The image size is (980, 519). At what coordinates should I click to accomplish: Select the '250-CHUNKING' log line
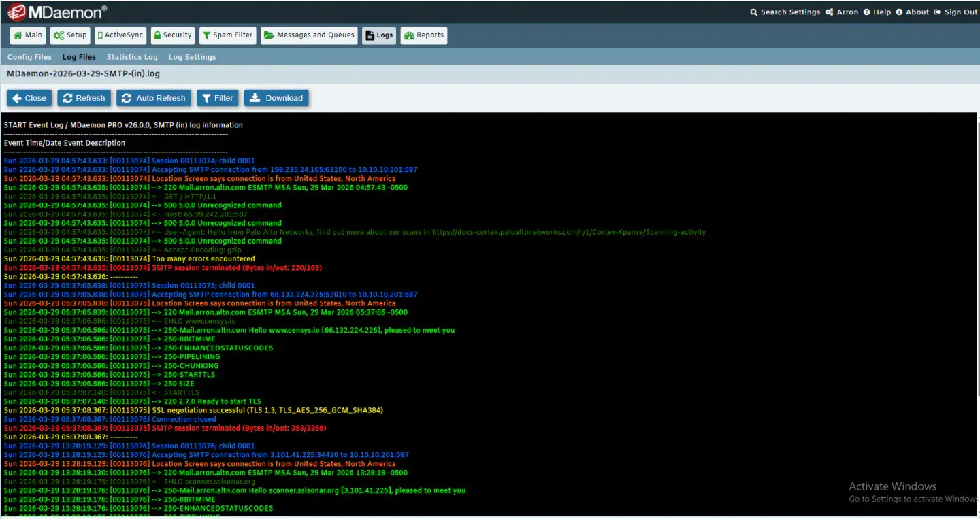[x=112, y=366]
